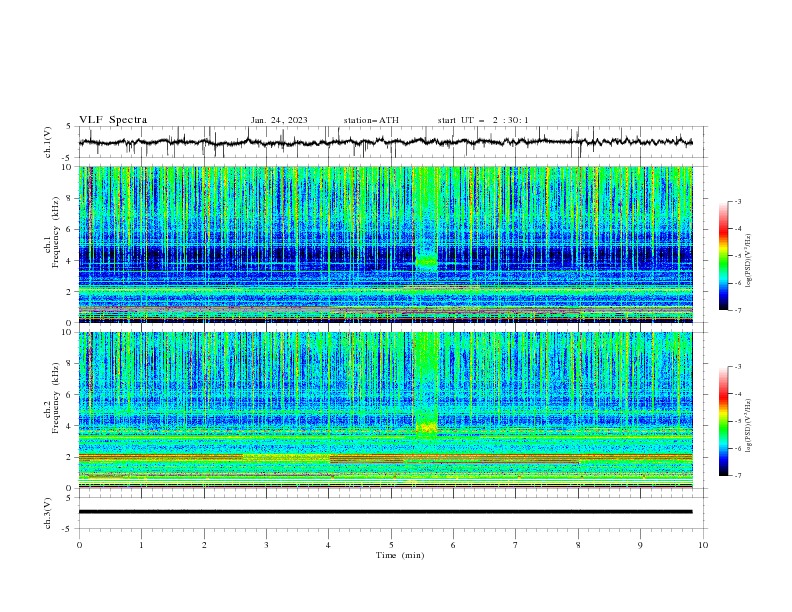Click the "-5" tick on ch.3(V) axis

[68, 529]
